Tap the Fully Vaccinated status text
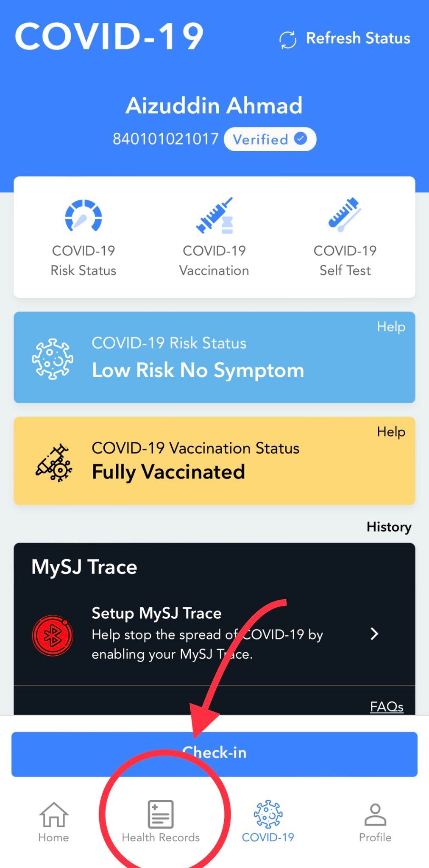The width and height of the screenshot is (429, 868). pos(168,472)
